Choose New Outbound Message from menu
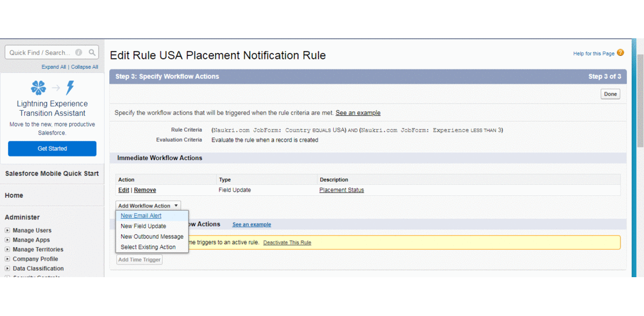The image size is (644, 316). point(152,237)
